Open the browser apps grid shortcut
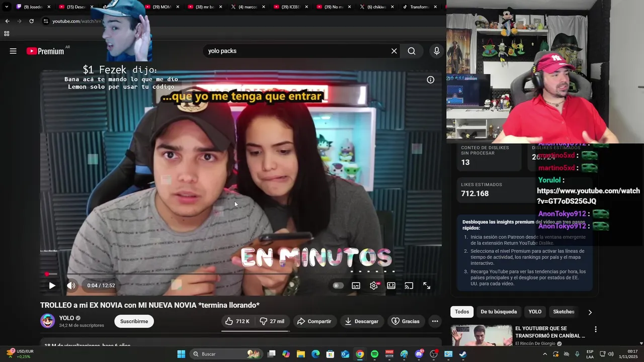This screenshot has width=644, height=362. [x=7, y=34]
